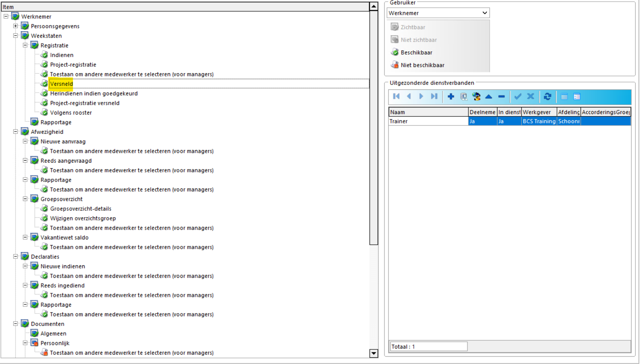
Task: Switch to grid view icon
Action: point(564,97)
